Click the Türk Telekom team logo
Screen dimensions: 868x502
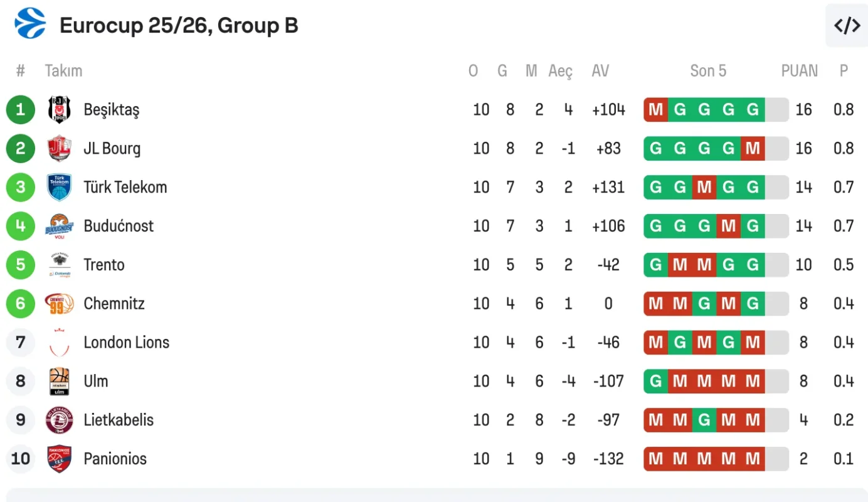[60, 188]
